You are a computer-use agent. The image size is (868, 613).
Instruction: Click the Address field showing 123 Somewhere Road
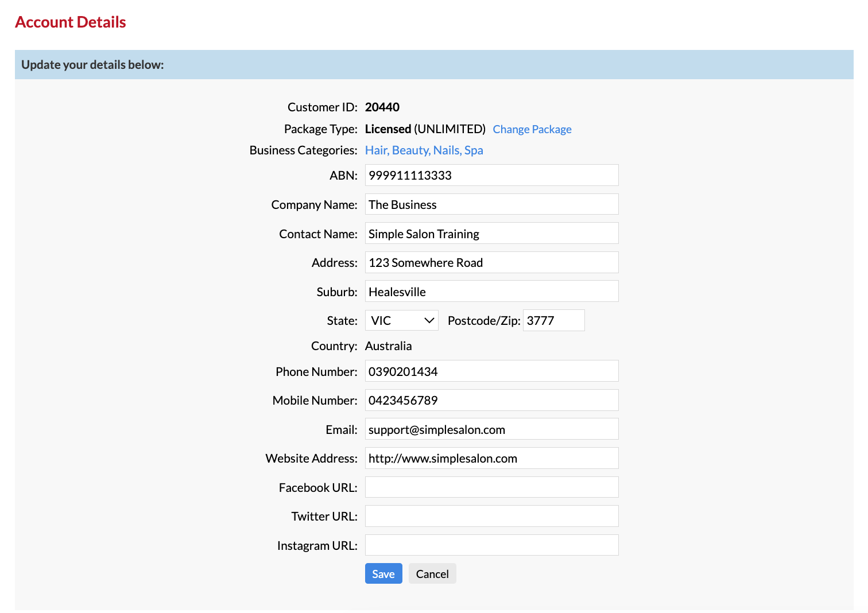pos(491,262)
